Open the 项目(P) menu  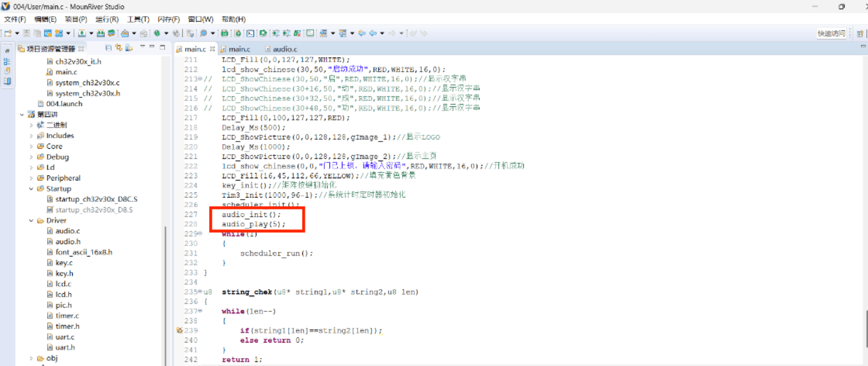tap(75, 19)
